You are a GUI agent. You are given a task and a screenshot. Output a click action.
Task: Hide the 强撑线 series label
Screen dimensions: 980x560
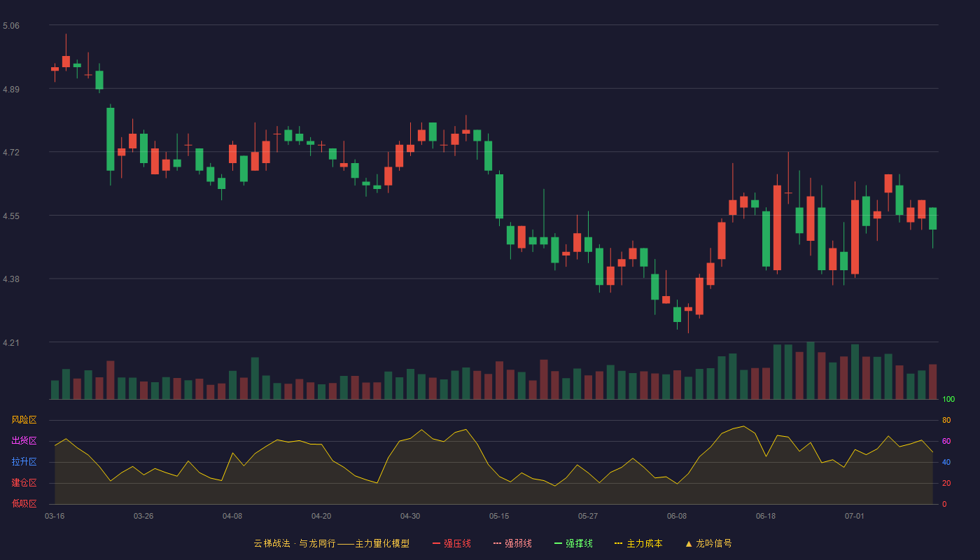pos(579,543)
